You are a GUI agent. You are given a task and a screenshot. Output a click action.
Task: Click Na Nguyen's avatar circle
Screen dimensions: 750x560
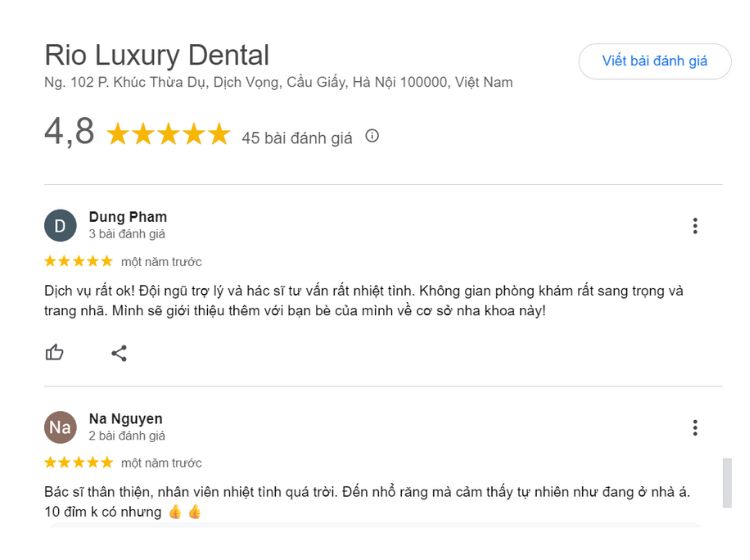click(60, 428)
